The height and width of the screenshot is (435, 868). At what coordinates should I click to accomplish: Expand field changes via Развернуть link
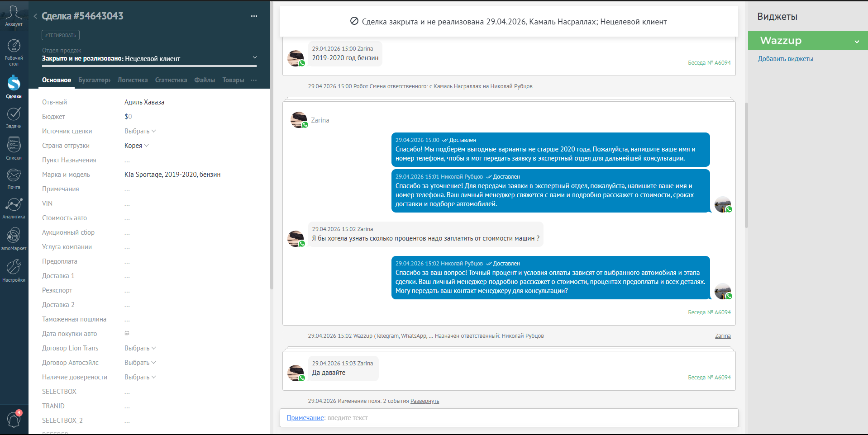point(424,401)
